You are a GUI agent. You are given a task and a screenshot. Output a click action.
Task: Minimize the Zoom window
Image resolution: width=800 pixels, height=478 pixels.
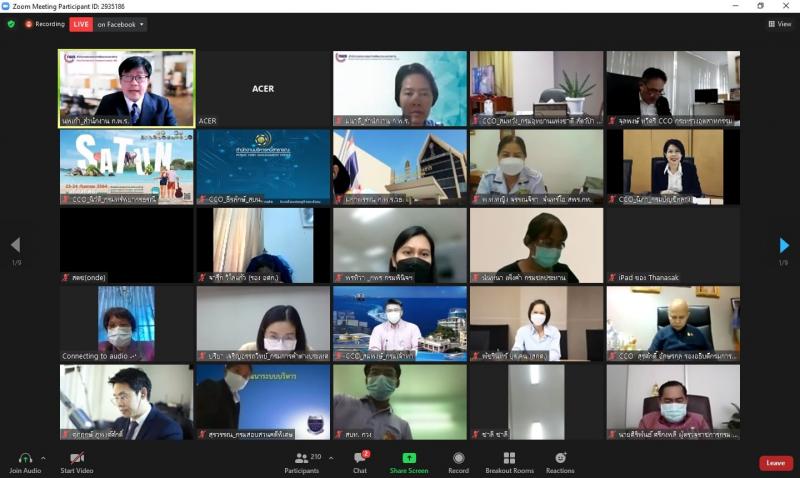735,6
